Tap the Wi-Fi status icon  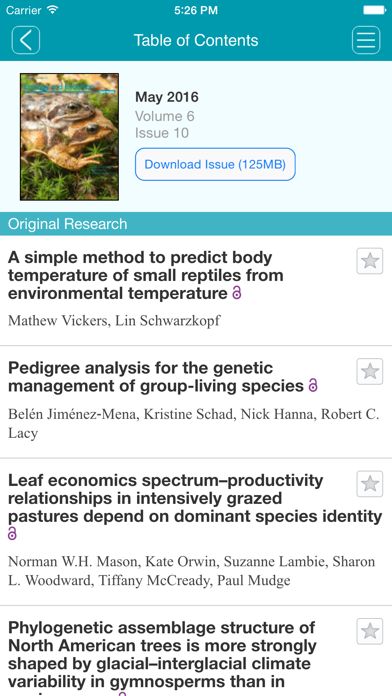click(x=53, y=10)
